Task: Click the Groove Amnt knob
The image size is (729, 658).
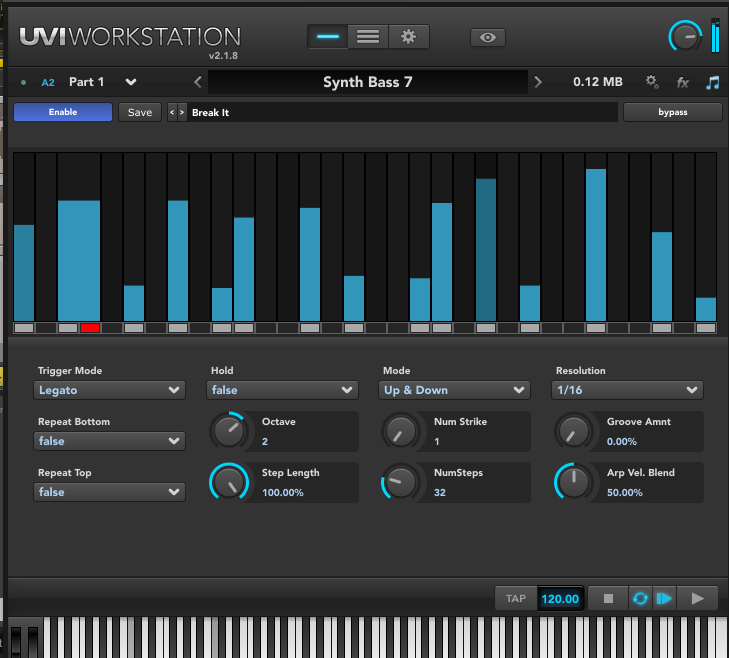Action: tap(574, 431)
